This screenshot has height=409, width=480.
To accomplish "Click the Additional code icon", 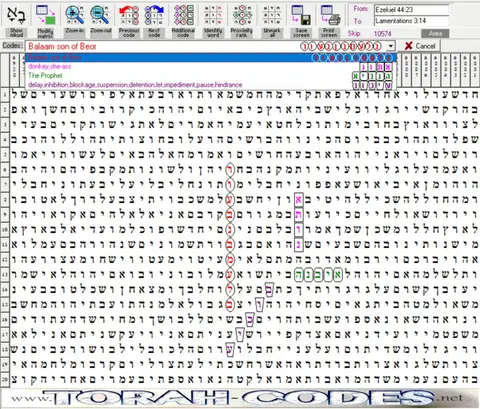I will coord(183,15).
